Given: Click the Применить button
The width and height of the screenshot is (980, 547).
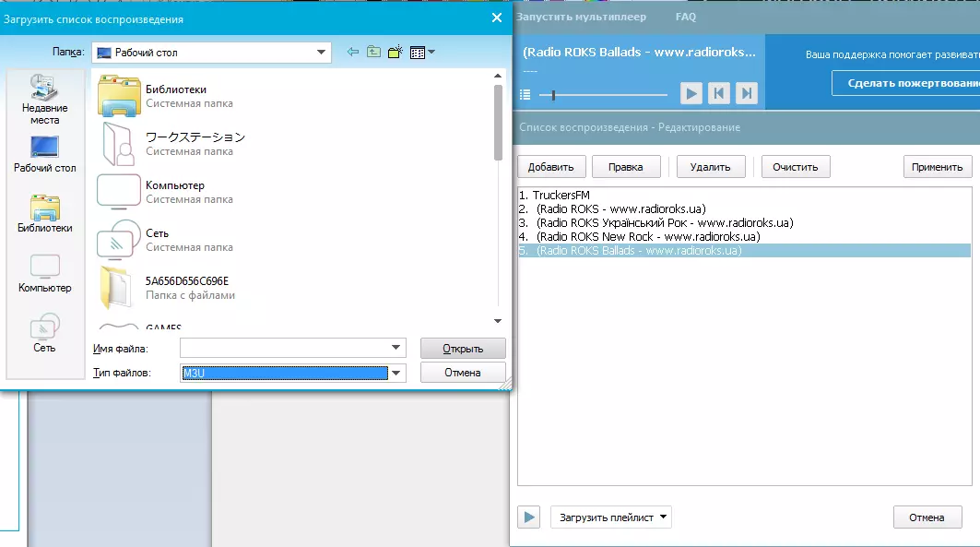Looking at the screenshot, I should [937, 167].
